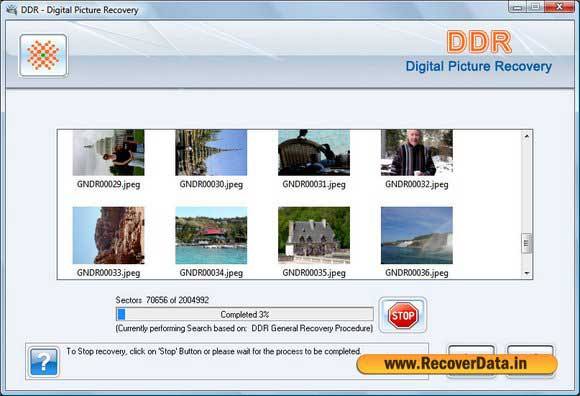The height and width of the screenshot is (396, 580).
Task: Click the GNDR00030.jpeg file name
Action: coord(211,184)
